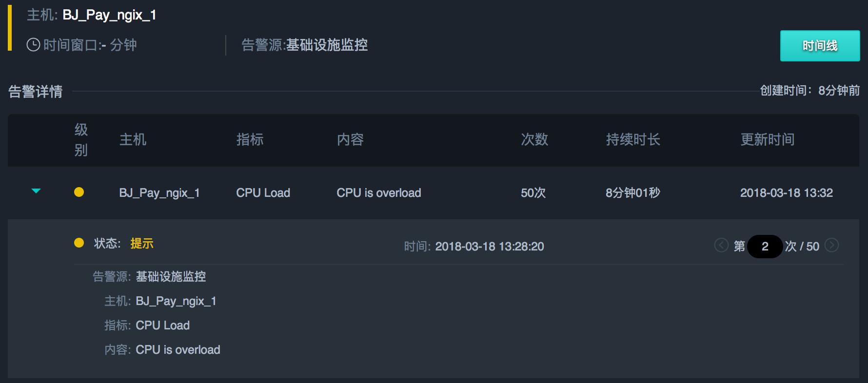The height and width of the screenshot is (383, 868).
Task: Collapse the BJ_Pay_ngix_1 alert row arrow
Action: [36, 191]
